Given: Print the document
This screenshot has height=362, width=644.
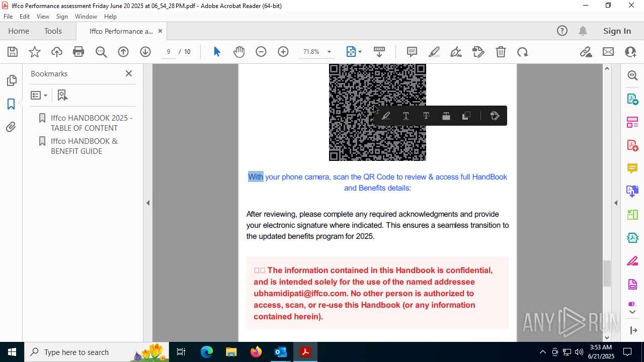Looking at the screenshot, I should pos(78,52).
